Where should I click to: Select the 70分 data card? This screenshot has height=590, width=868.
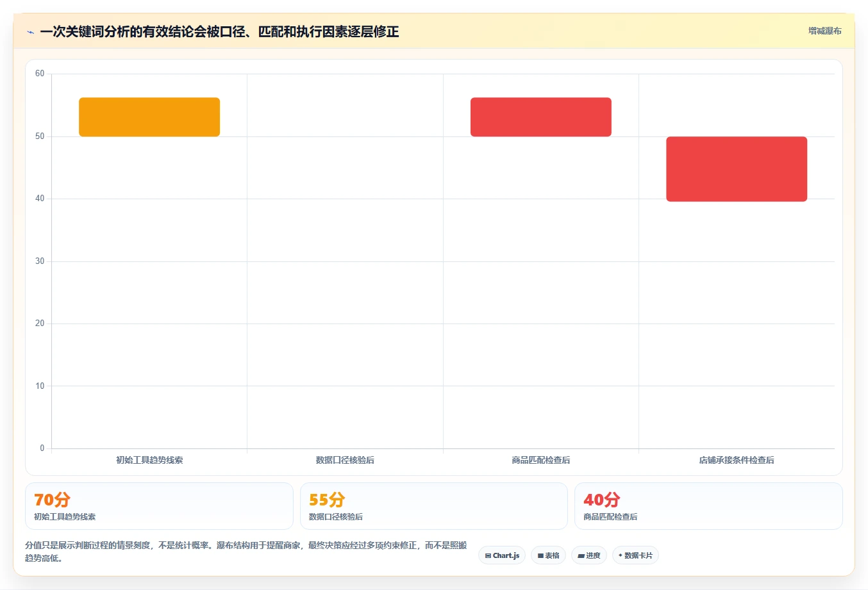[x=159, y=506]
